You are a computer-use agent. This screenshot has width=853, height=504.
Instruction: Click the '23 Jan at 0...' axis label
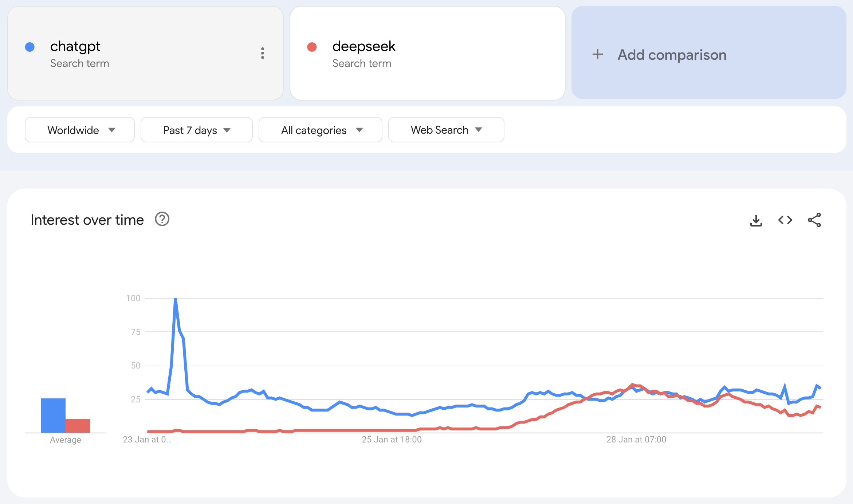pyautogui.click(x=147, y=440)
